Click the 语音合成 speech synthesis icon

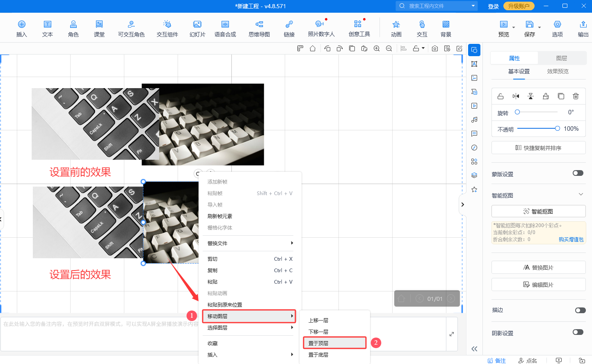pyautogui.click(x=225, y=28)
